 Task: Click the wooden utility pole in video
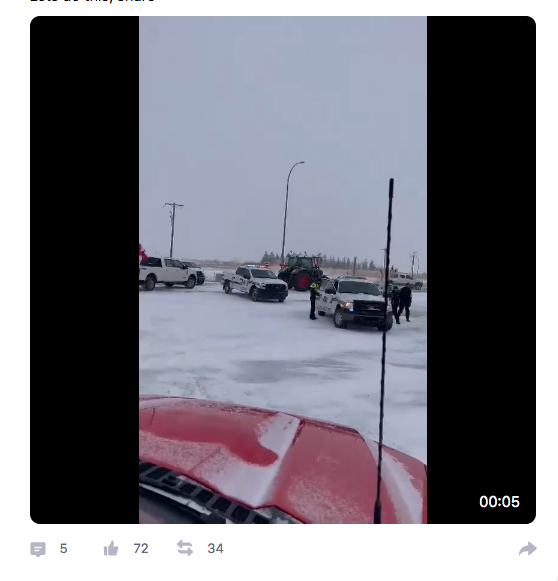[173, 230]
